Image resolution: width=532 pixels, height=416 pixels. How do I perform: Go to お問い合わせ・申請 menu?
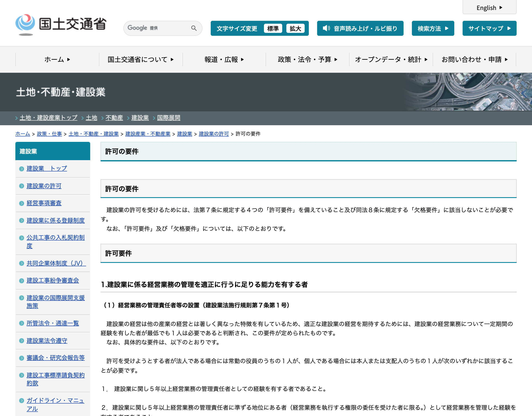[x=474, y=59]
